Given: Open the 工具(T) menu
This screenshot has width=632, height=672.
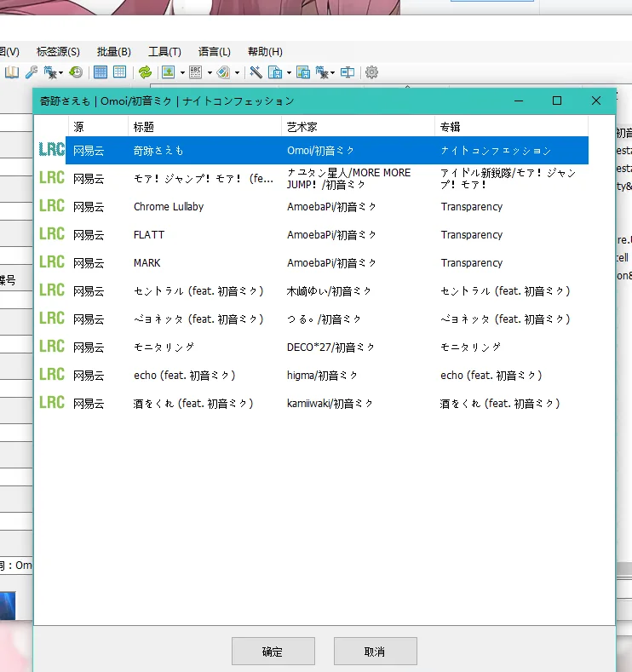Looking at the screenshot, I should click(x=164, y=52).
